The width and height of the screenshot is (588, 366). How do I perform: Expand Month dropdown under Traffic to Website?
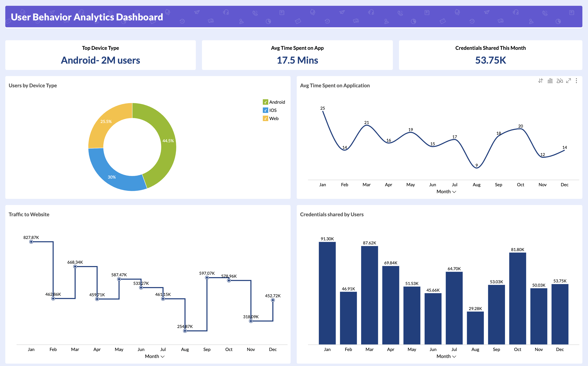pos(155,356)
